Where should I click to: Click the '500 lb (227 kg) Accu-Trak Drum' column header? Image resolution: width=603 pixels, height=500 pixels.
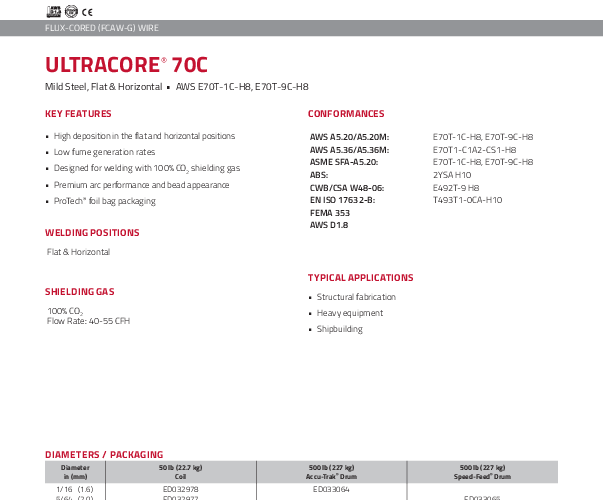coord(331,472)
